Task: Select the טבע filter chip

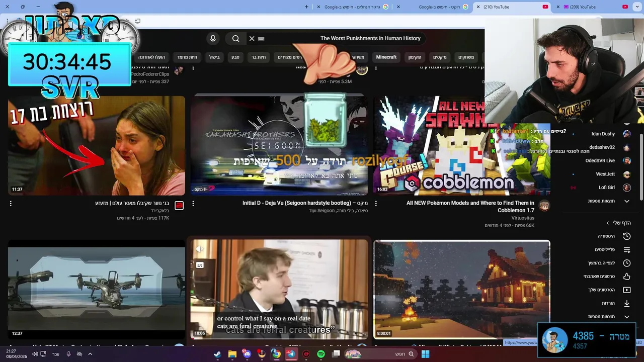Action: [x=235, y=57]
